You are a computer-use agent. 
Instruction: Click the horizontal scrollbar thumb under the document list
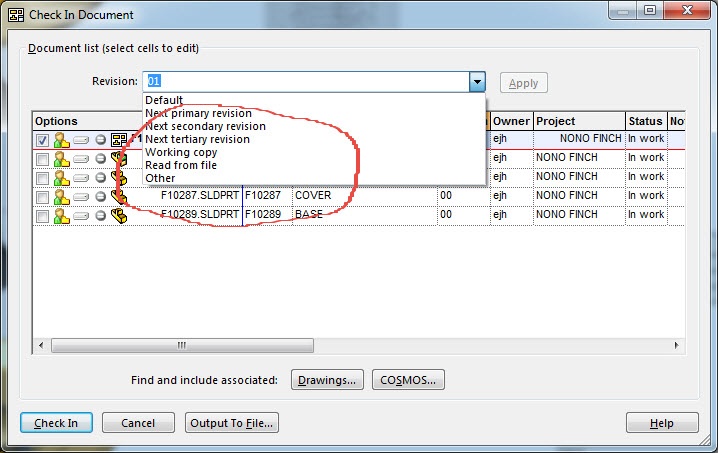pos(182,345)
